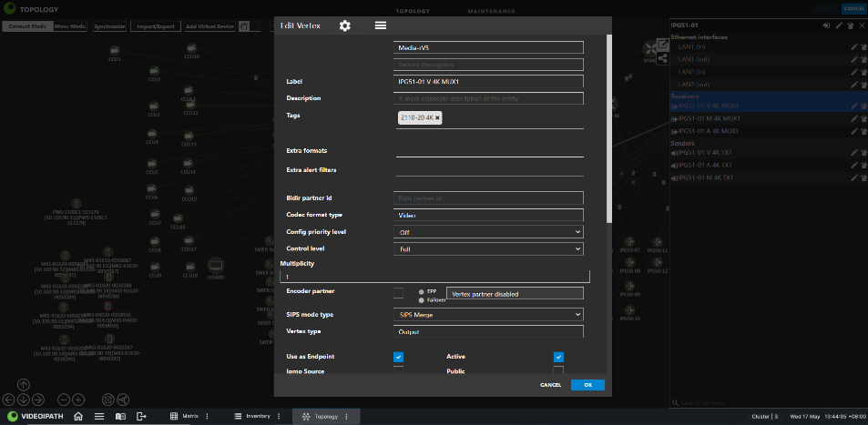Open the hamburger menu in the Edit Vertex header
Image resolution: width=868 pixels, height=425 pixels.
click(381, 25)
